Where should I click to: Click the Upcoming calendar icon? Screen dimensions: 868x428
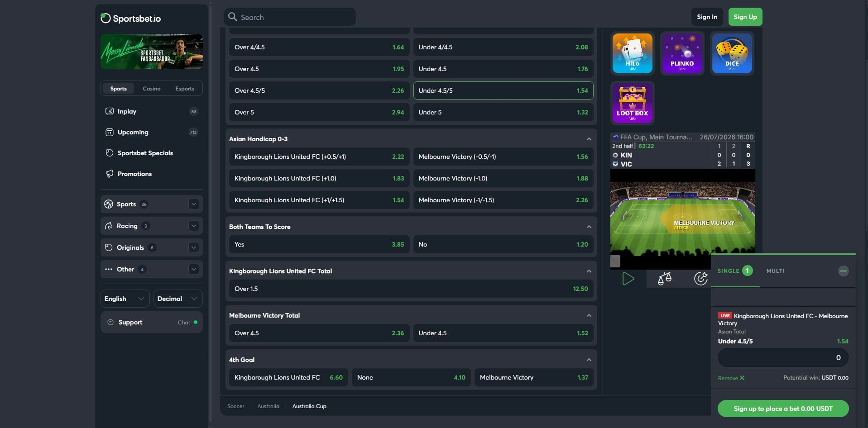tap(110, 132)
